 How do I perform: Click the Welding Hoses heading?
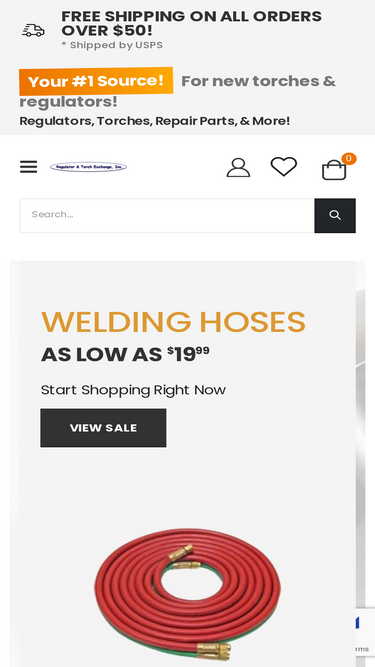point(173,322)
